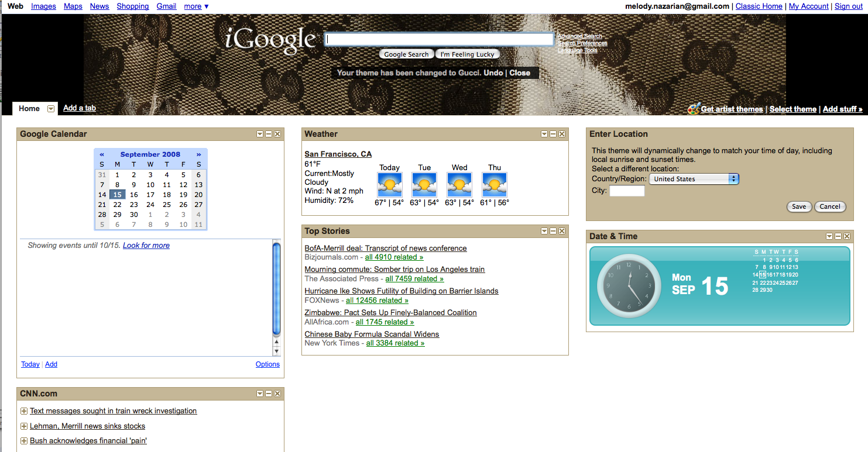Minimize the Date & Time gadget
Viewport: 868px width, 452px height.
(838, 236)
